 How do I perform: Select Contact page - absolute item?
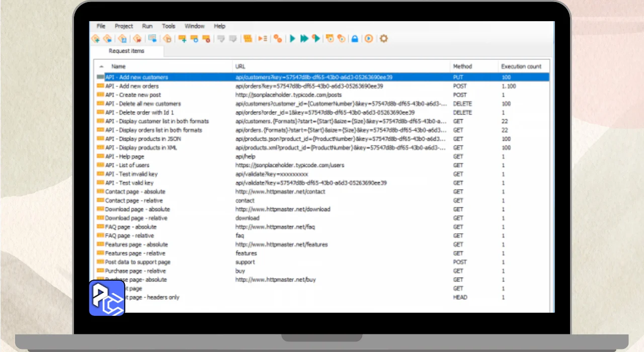click(x=135, y=192)
